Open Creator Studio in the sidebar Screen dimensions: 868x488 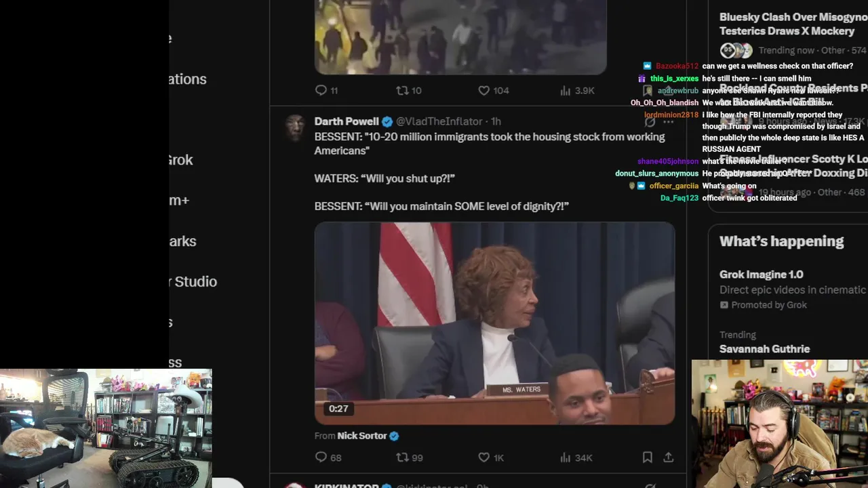coord(195,281)
